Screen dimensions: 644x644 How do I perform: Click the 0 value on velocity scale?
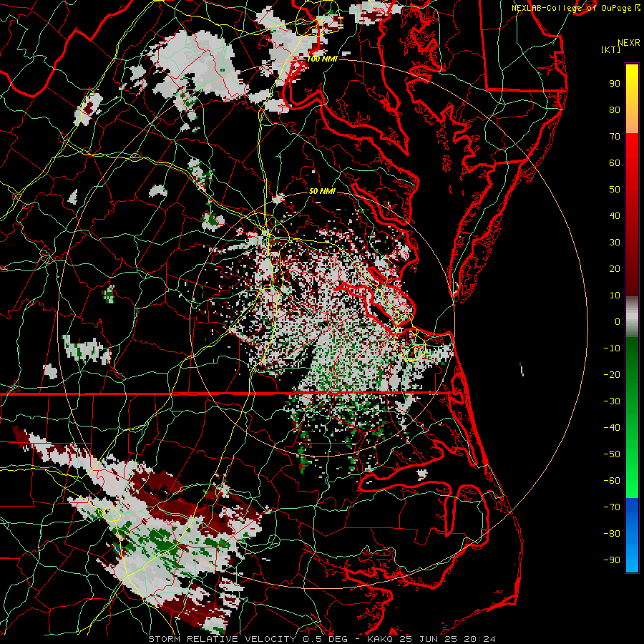(x=618, y=321)
